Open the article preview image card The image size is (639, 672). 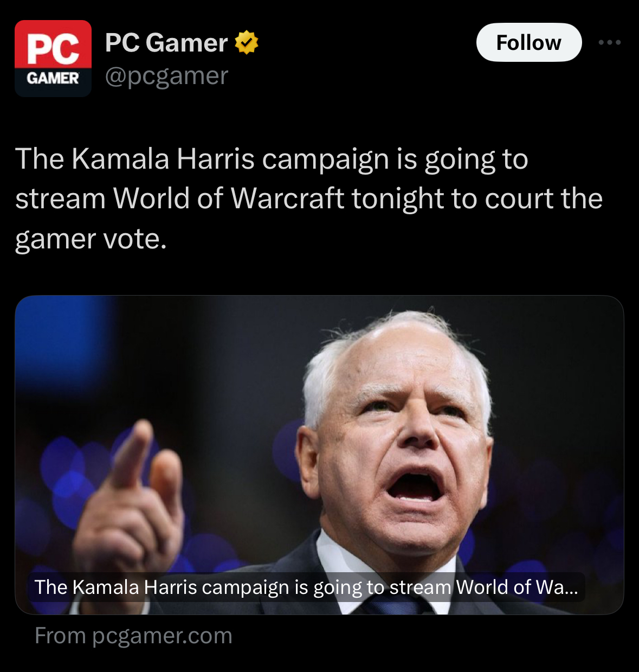click(x=319, y=455)
